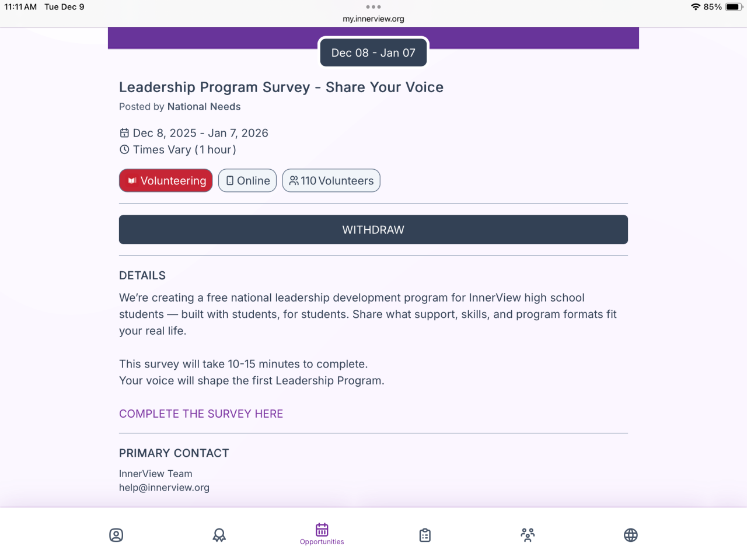Tap the battery status icon
Image resolution: width=747 pixels, height=560 pixels.
click(734, 7)
